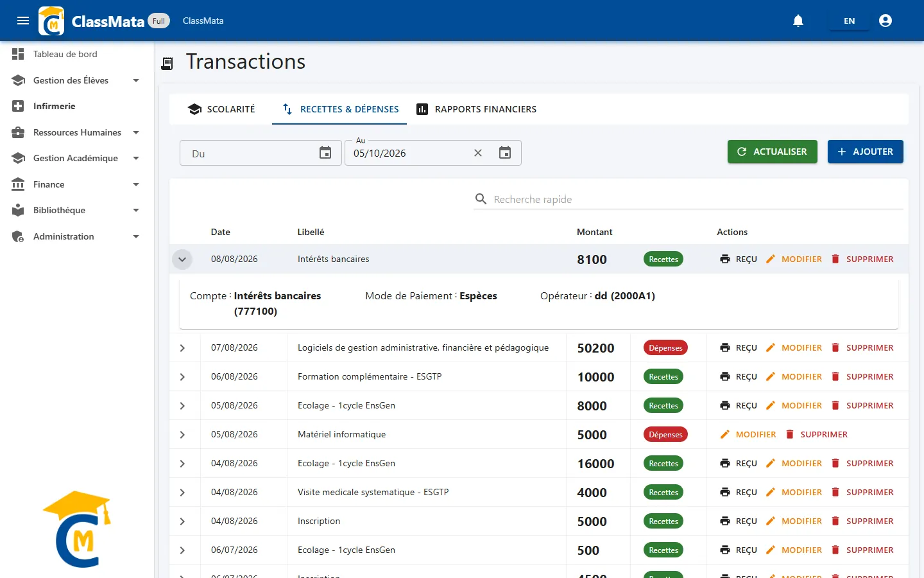Screen dimensions: 924x578
Task: Click the Finance bank icon
Action: tap(18, 184)
